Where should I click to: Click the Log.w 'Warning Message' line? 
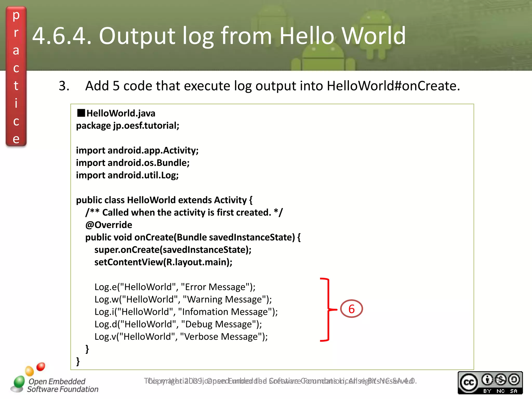point(183,300)
